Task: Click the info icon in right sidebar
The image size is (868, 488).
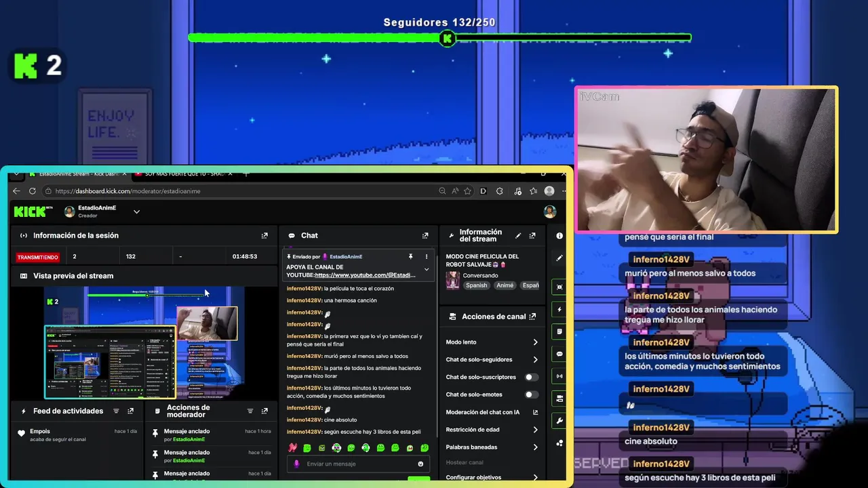Action: 559,236
